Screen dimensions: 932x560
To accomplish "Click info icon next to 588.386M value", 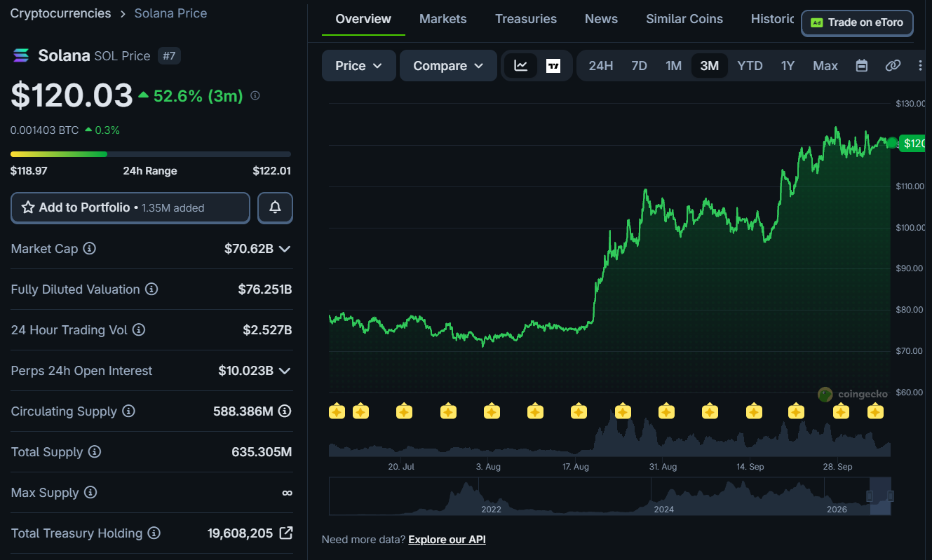I will point(285,411).
